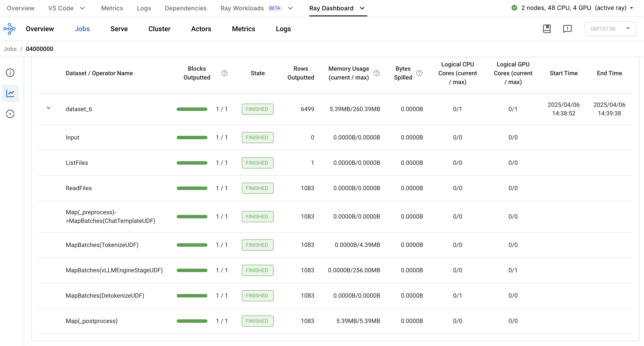This screenshot has height=346, width=644.
Task: Click the help icon beside Bytes Spilled
Action: tap(419, 73)
